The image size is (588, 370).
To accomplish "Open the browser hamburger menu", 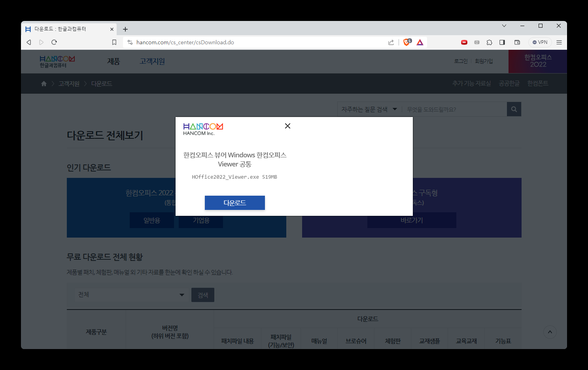I will click(x=559, y=42).
